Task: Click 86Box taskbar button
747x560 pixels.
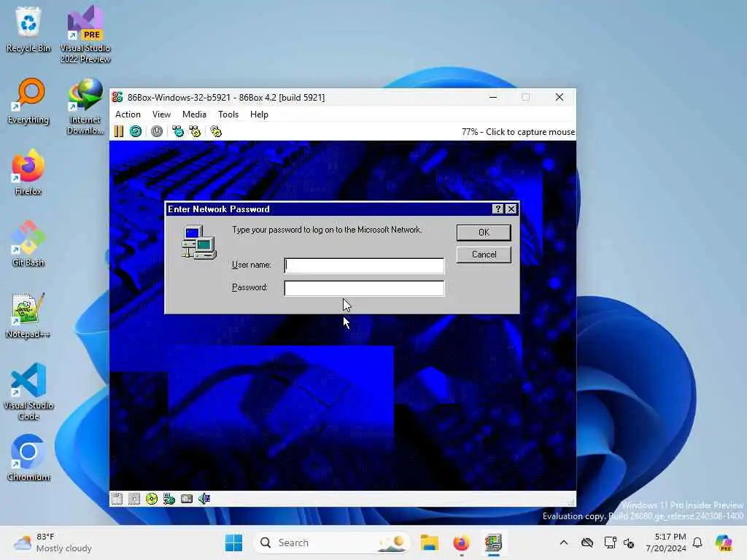Action: click(x=494, y=542)
